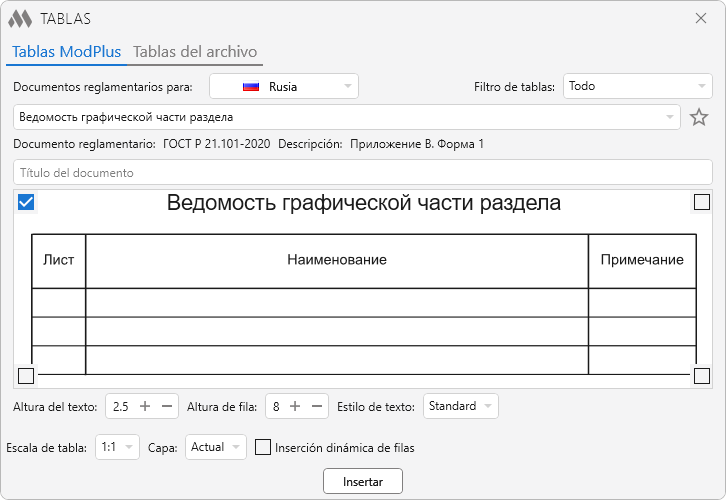Image resolution: width=726 pixels, height=500 pixels.
Task: Check the top-right preview corner checkbox
Action: pos(702,203)
